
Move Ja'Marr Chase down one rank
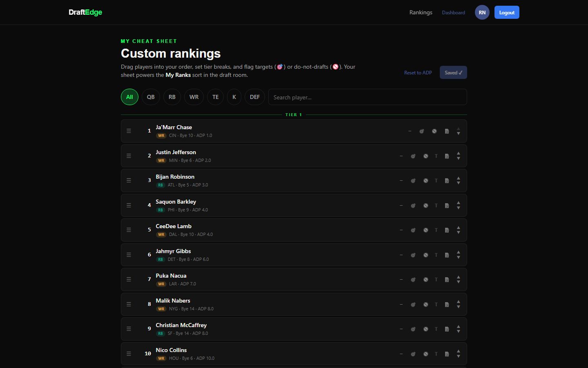pos(459,134)
